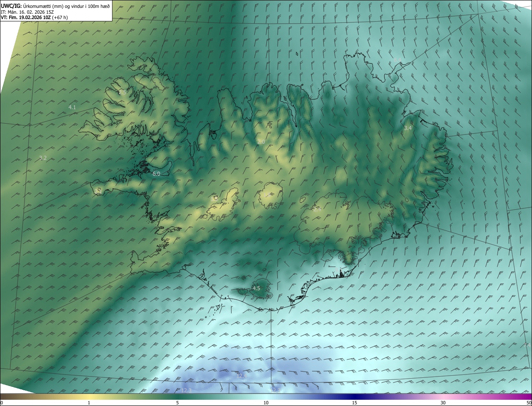Click the value label 12.3 near the bottom edge
This screenshot has width=532, height=406.
click(187, 390)
